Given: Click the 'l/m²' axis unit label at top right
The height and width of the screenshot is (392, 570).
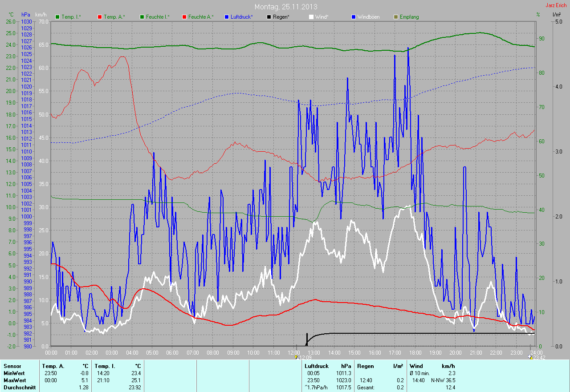Looking at the screenshot, I should pyautogui.click(x=556, y=15).
